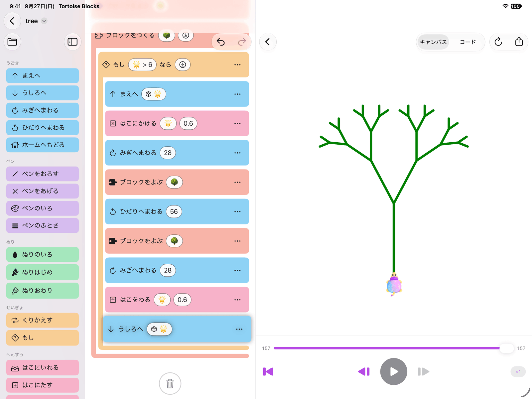Click the うしろへ block variable pill
The width and height of the screenshot is (532, 399).
159,329
